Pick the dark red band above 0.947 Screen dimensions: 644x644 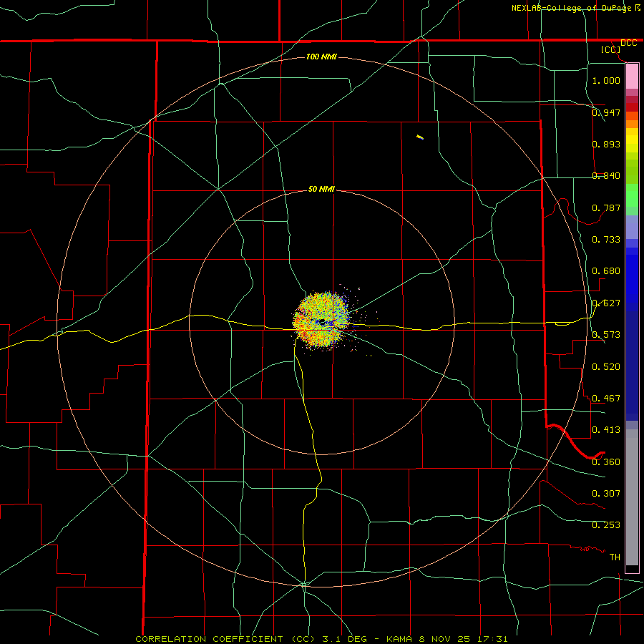tap(632, 107)
